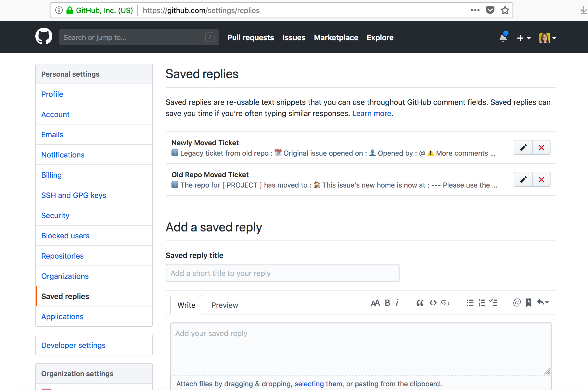Click the bold text formatting icon

pos(387,303)
